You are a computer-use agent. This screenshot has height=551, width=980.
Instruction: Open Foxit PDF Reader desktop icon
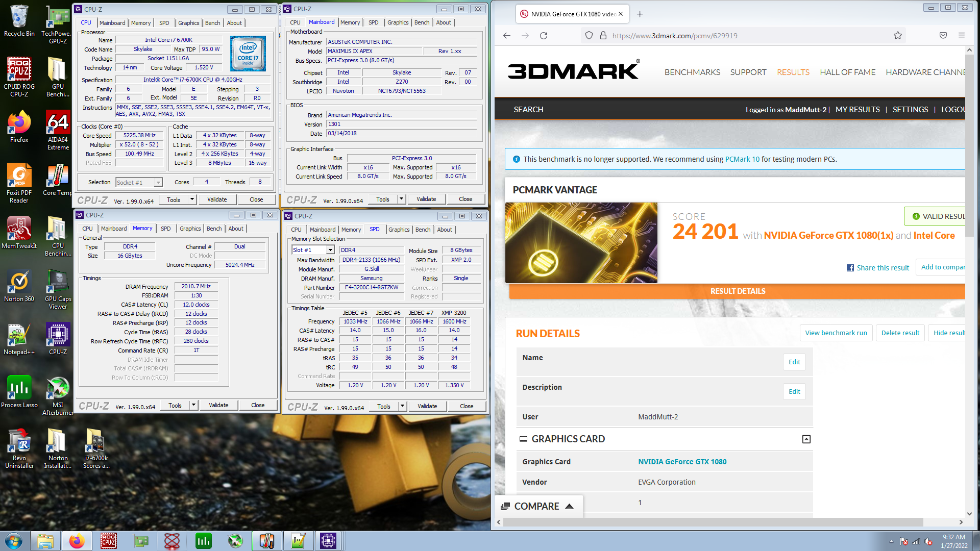(x=19, y=183)
